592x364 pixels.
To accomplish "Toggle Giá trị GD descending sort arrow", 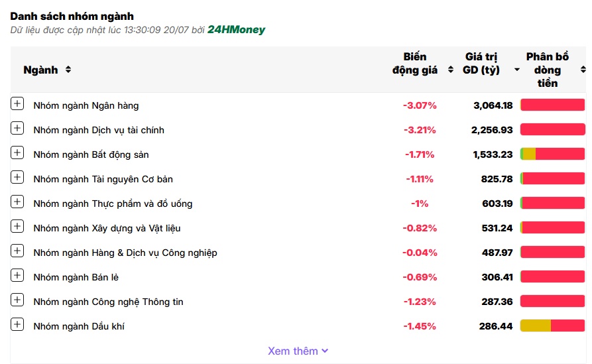I will click(517, 70).
